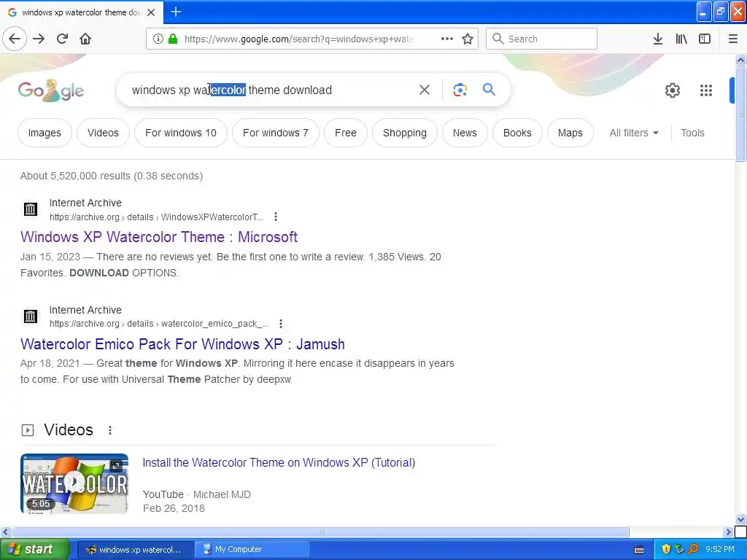Open the Firefox hamburger menu
Image resolution: width=747 pixels, height=560 pixels.
(732, 39)
